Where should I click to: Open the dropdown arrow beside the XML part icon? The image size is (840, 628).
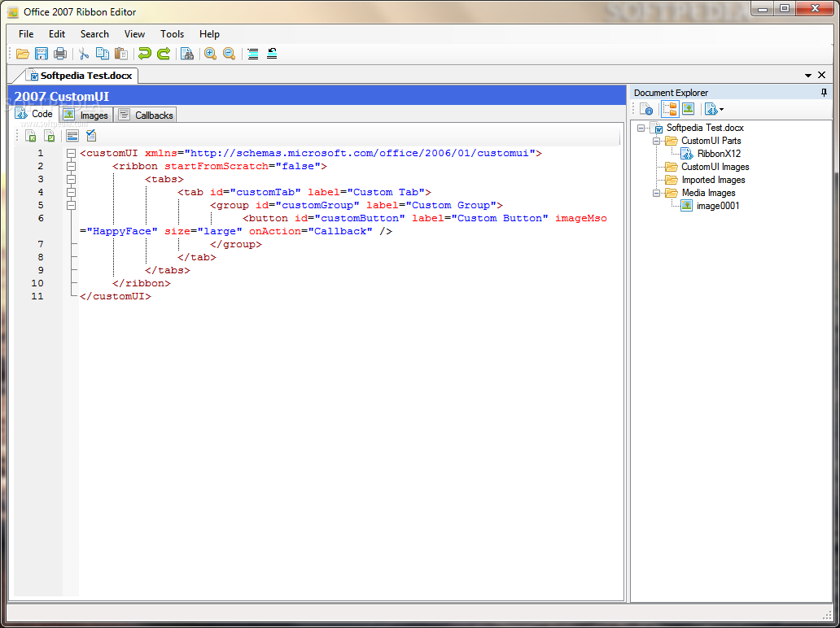[x=721, y=110]
